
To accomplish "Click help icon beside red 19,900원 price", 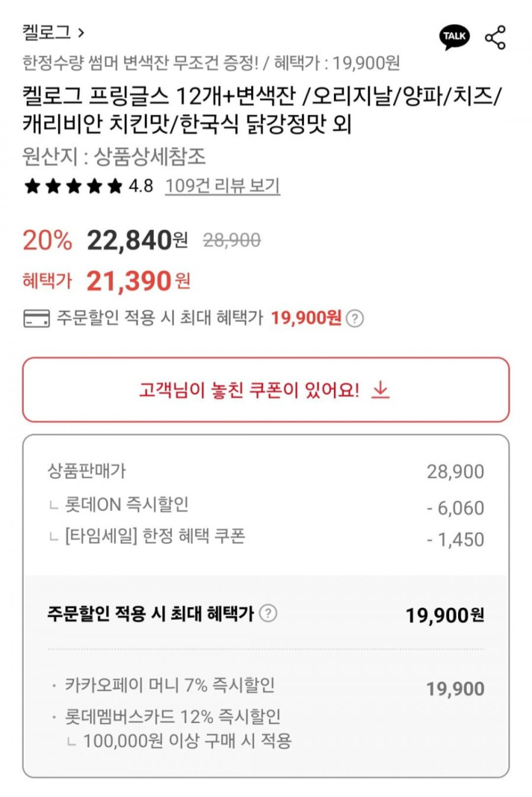I will [x=354, y=319].
